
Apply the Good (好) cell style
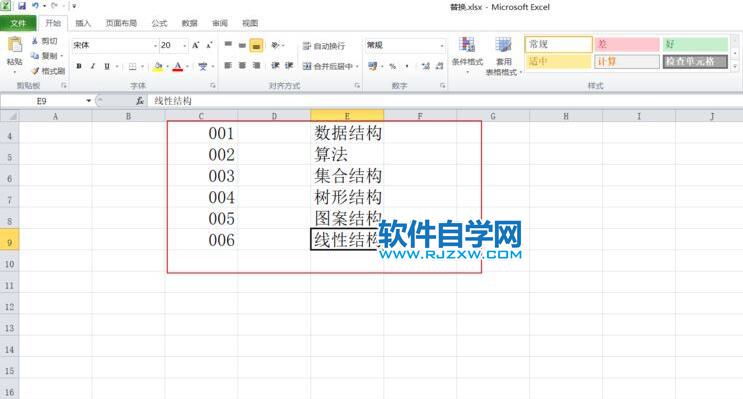click(x=695, y=44)
